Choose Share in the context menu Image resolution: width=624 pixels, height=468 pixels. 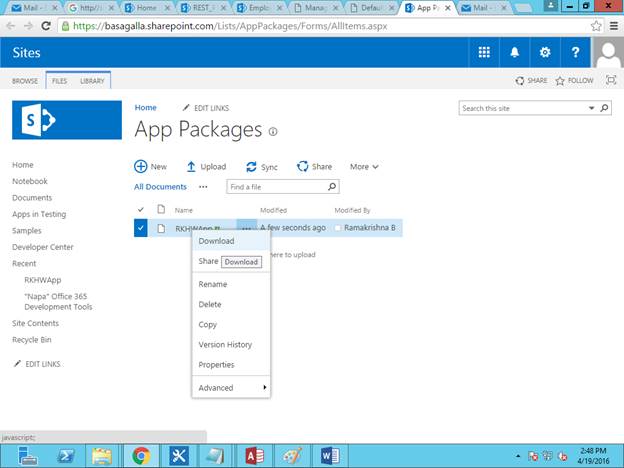(x=208, y=261)
